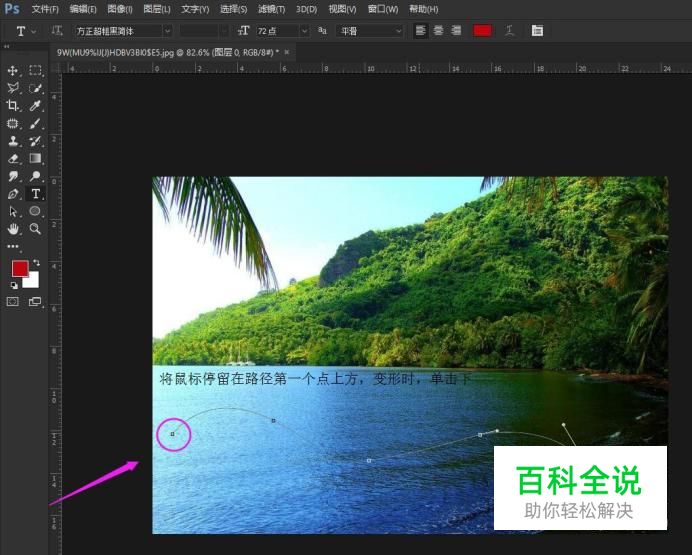Toggle text orientation in options bar

pyautogui.click(x=56, y=30)
